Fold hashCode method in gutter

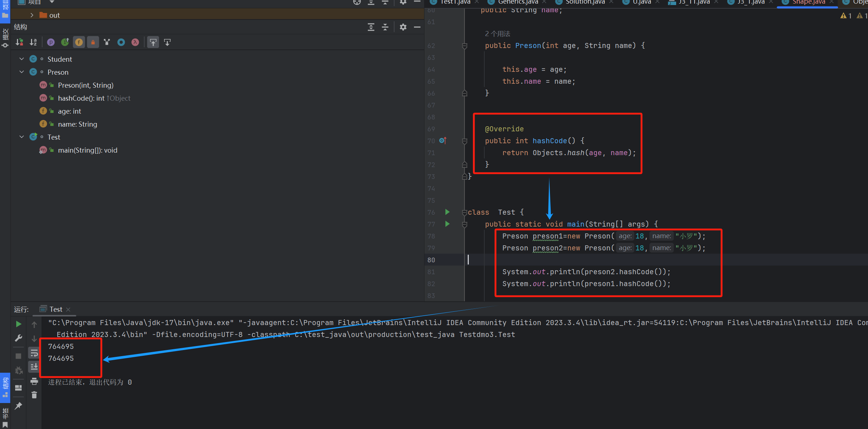pyautogui.click(x=464, y=141)
